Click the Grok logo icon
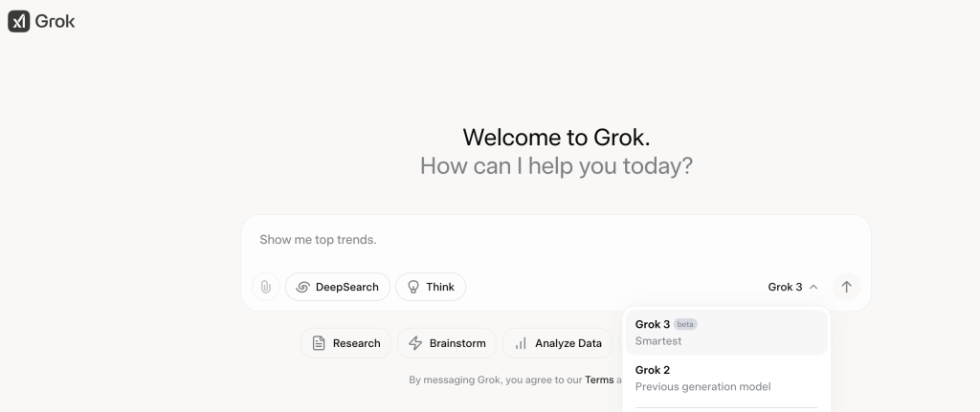980x412 pixels. pyautogui.click(x=19, y=21)
